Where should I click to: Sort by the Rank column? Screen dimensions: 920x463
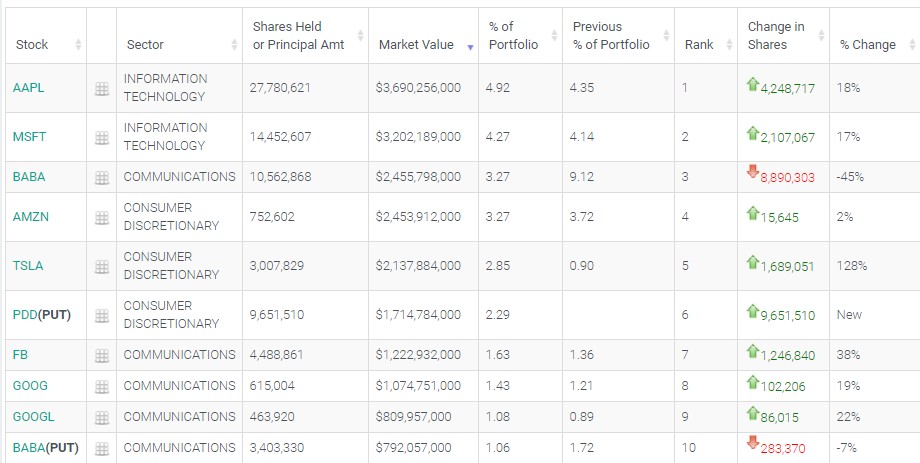click(699, 45)
